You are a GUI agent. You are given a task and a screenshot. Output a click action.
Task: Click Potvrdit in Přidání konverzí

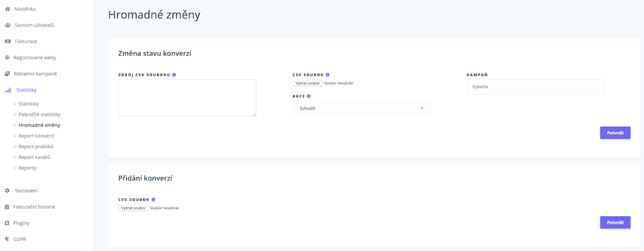tap(615, 222)
